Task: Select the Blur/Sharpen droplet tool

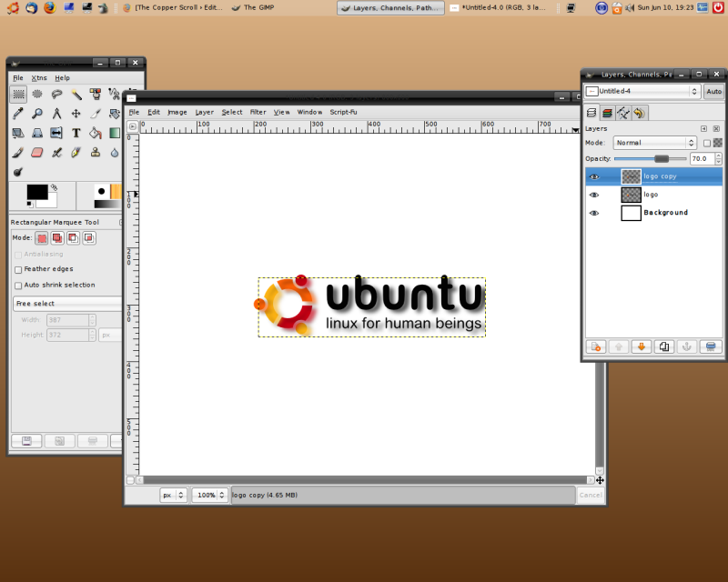Action: pyautogui.click(x=115, y=152)
